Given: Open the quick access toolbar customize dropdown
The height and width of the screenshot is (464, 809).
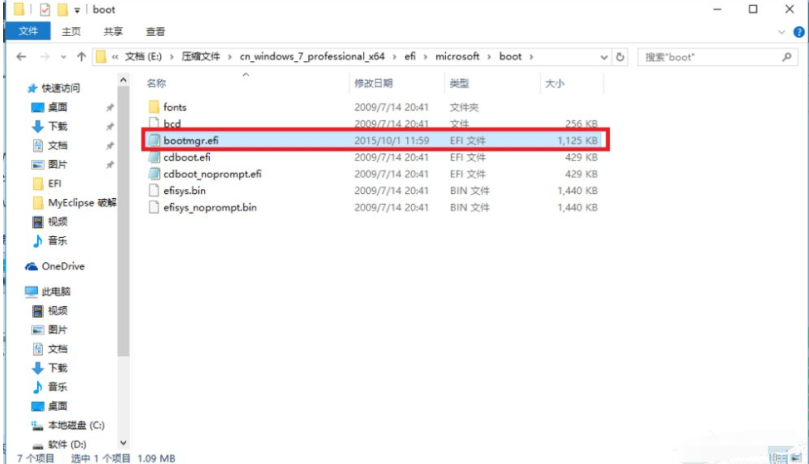Looking at the screenshot, I should (77, 10).
